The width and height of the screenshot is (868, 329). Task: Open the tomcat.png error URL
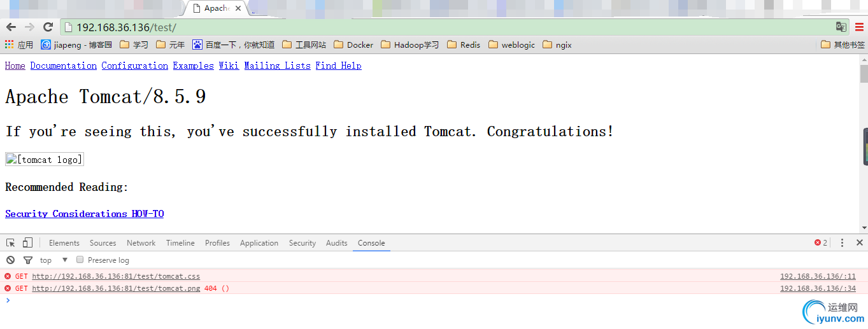[116, 288]
